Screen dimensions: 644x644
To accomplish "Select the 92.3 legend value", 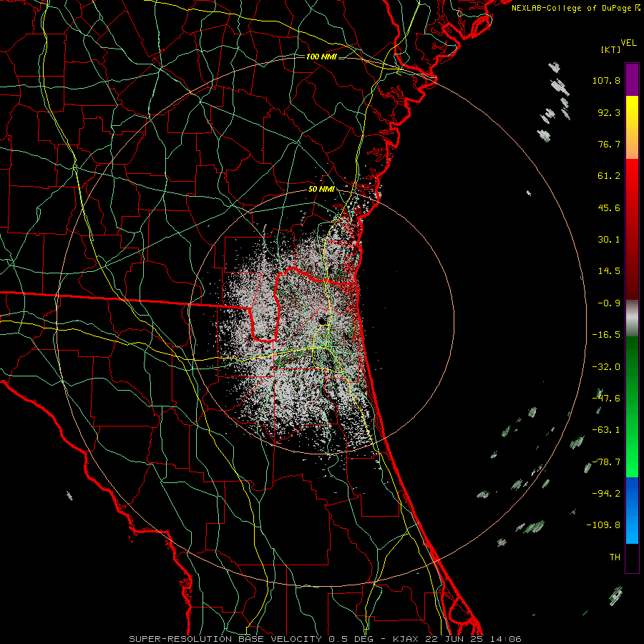I will pos(609,112).
